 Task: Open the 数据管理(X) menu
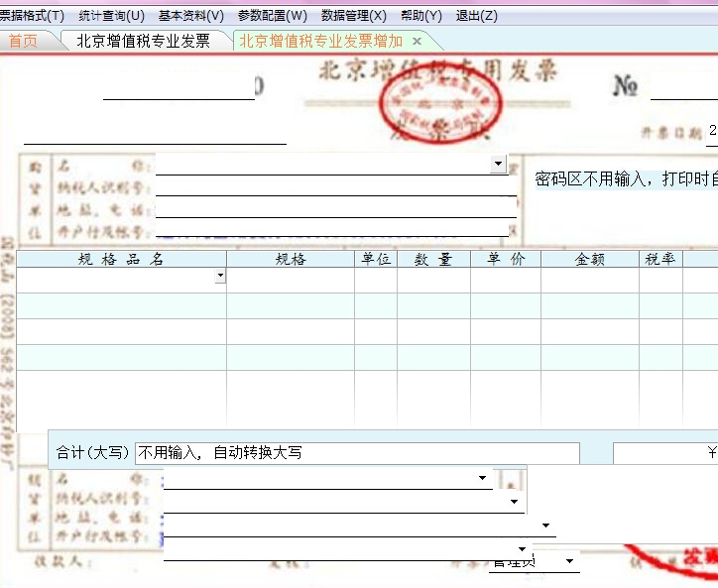click(x=353, y=16)
